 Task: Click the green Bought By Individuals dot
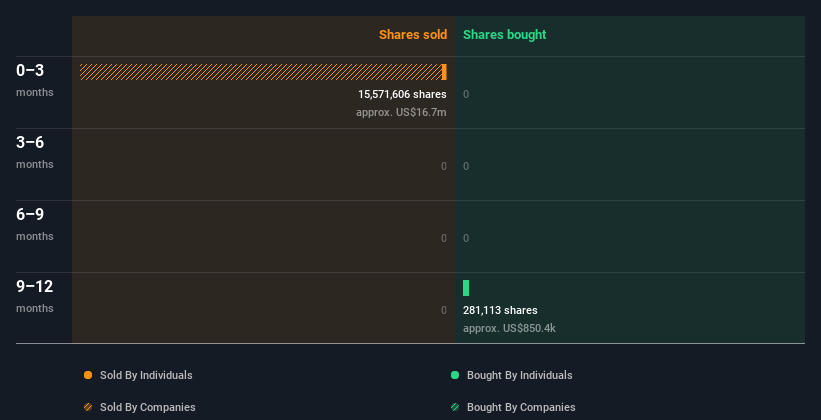click(455, 375)
